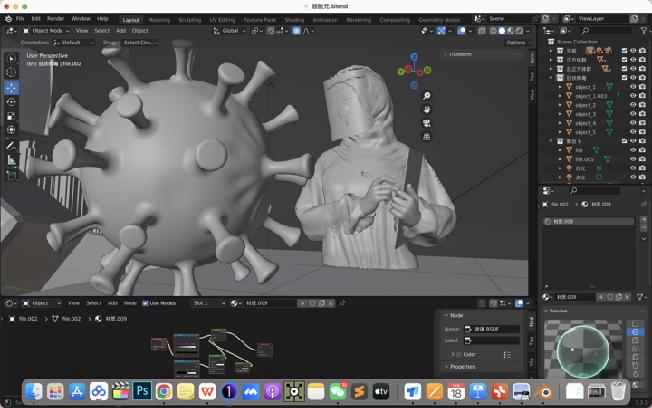This screenshot has width=652, height=408.
Task: Click the viewport zoom magnifier icon
Action: point(427,96)
